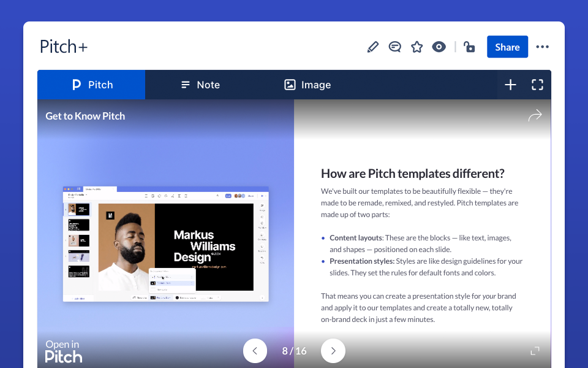
Task: Go to the previous slide
Action: click(255, 351)
